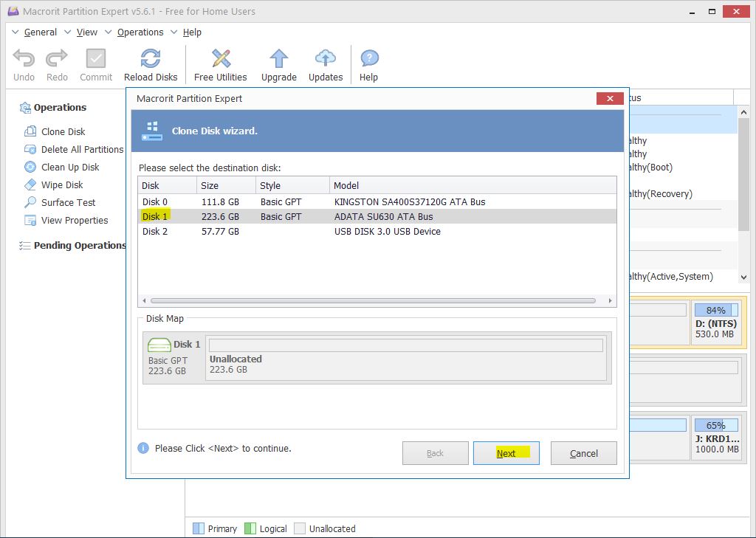Choose Wipe Disk operation
The height and width of the screenshot is (538, 756).
(62, 185)
